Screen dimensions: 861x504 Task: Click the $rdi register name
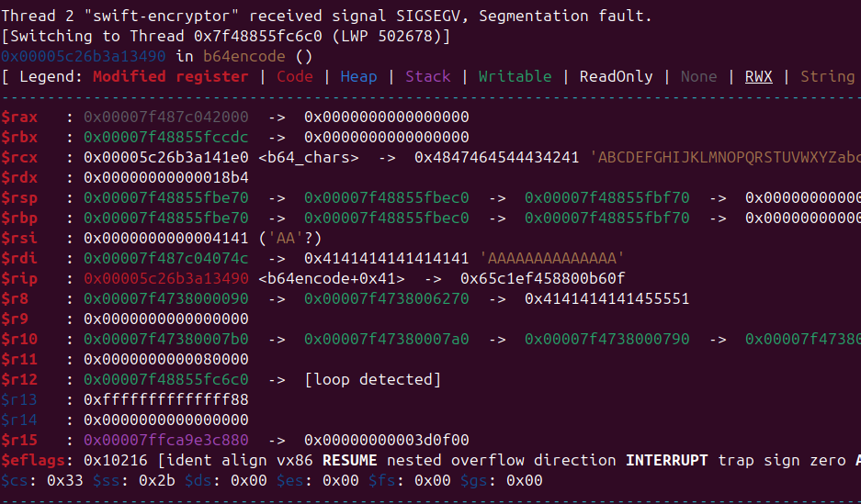click(19, 258)
